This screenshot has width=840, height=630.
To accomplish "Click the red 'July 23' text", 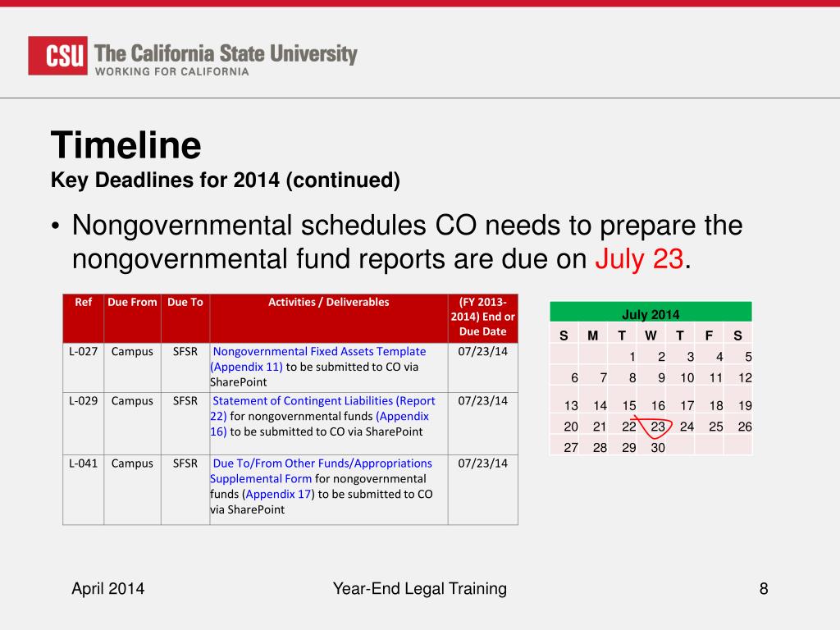I will coord(639,259).
